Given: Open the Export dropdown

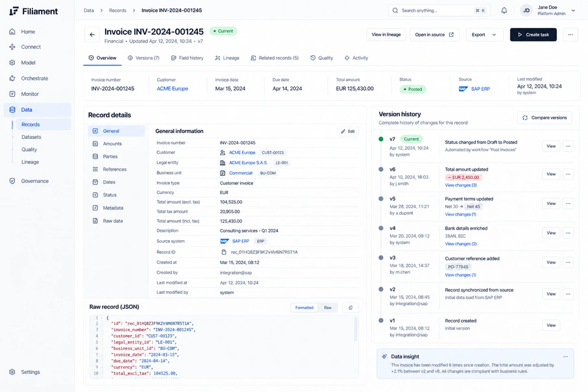Looking at the screenshot, I should (x=484, y=34).
